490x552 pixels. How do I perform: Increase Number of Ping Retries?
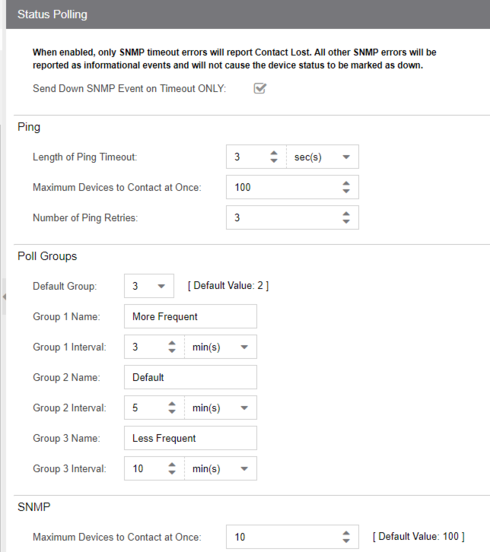pos(346,214)
